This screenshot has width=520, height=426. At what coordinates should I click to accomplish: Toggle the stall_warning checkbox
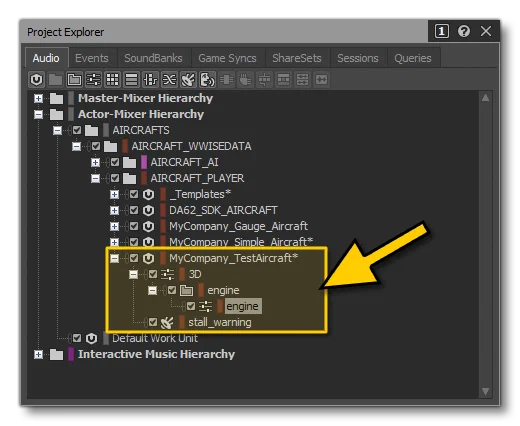coord(153,322)
